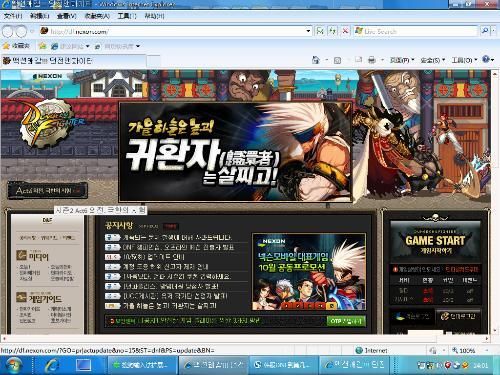Click the Compatibility View icon beside address bar

[320, 31]
